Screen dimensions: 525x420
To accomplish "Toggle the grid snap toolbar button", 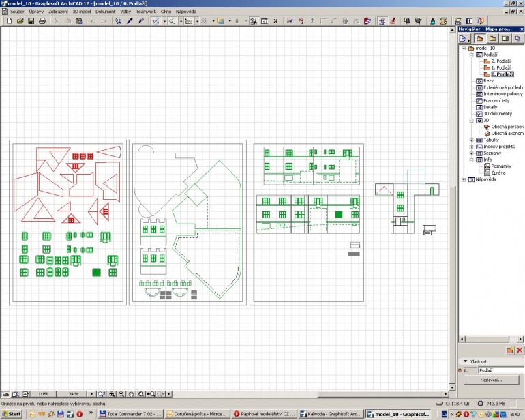I will pyautogui.click(x=204, y=20).
